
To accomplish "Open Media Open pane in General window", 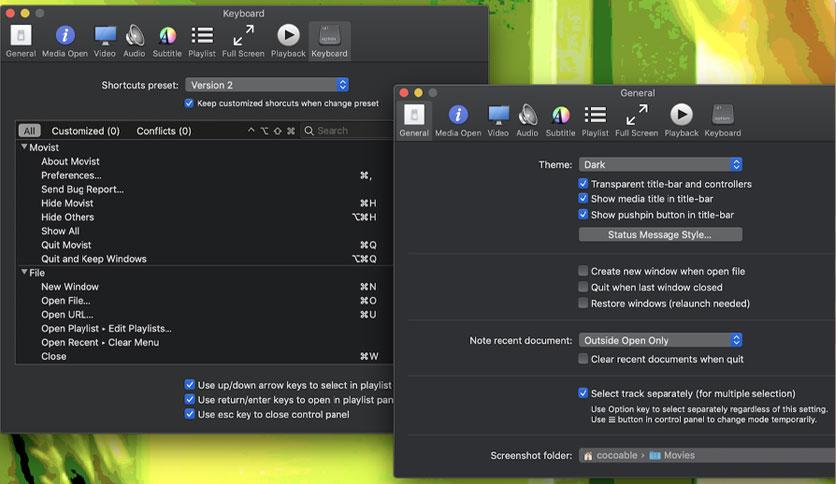I will pos(458,120).
